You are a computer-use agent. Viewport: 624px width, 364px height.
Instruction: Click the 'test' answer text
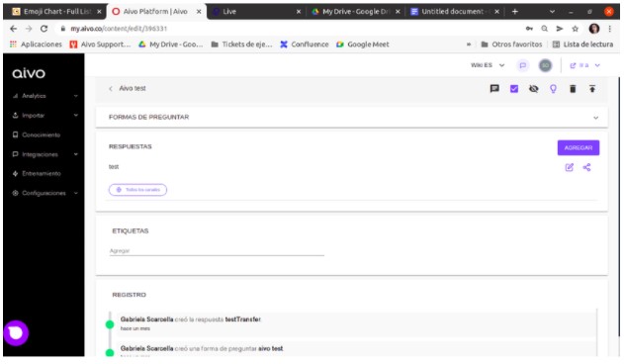click(114, 167)
